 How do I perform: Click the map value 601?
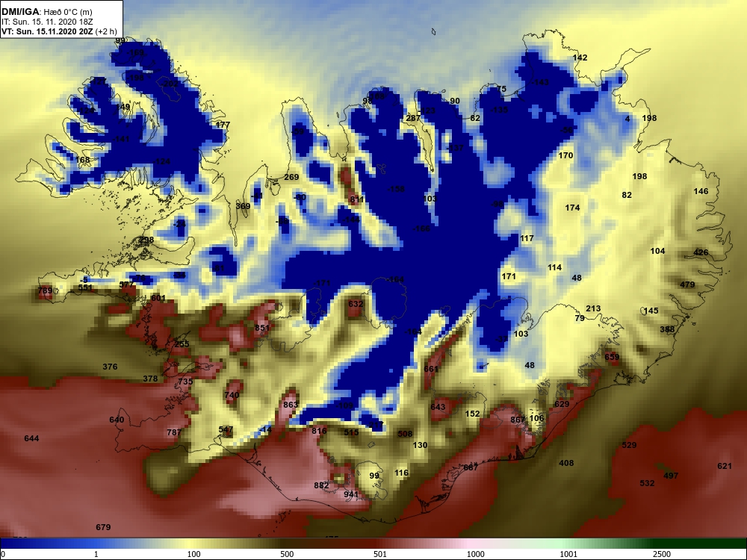point(158,298)
